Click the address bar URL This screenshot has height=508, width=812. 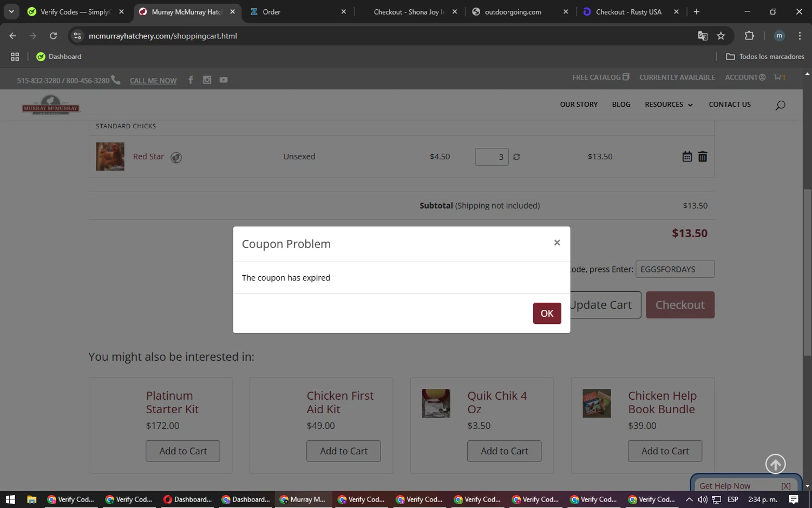coord(163,36)
